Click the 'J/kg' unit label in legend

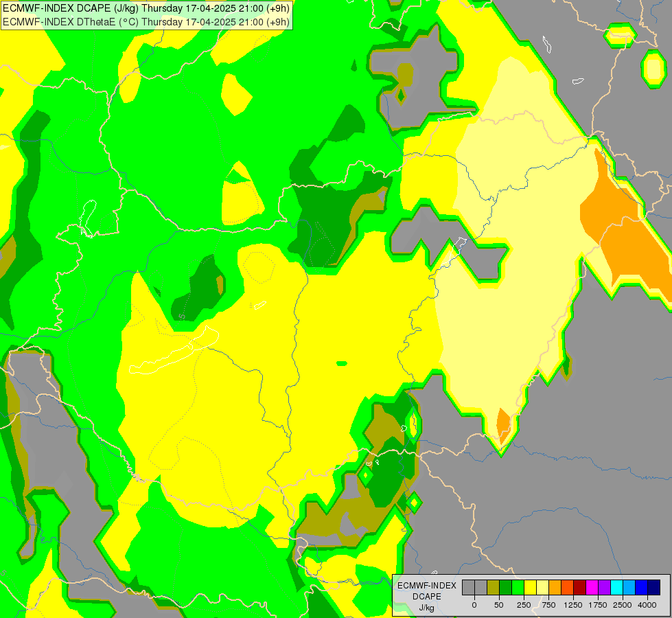[x=426, y=608]
